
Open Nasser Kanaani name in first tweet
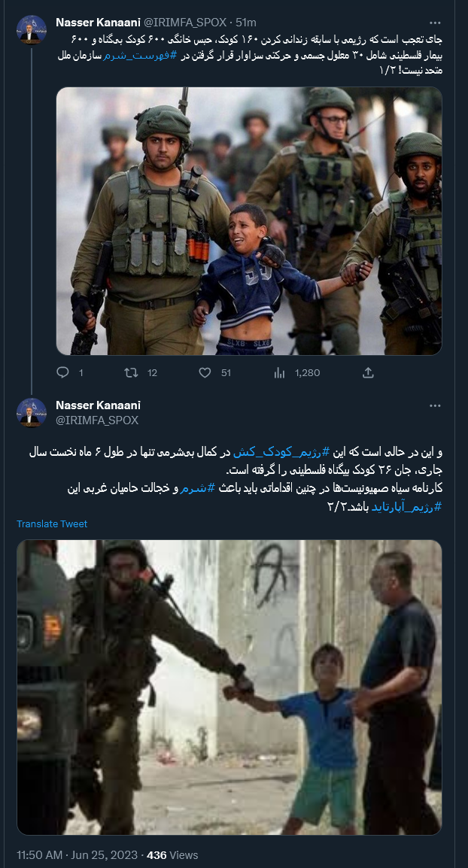pyautogui.click(x=98, y=22)
